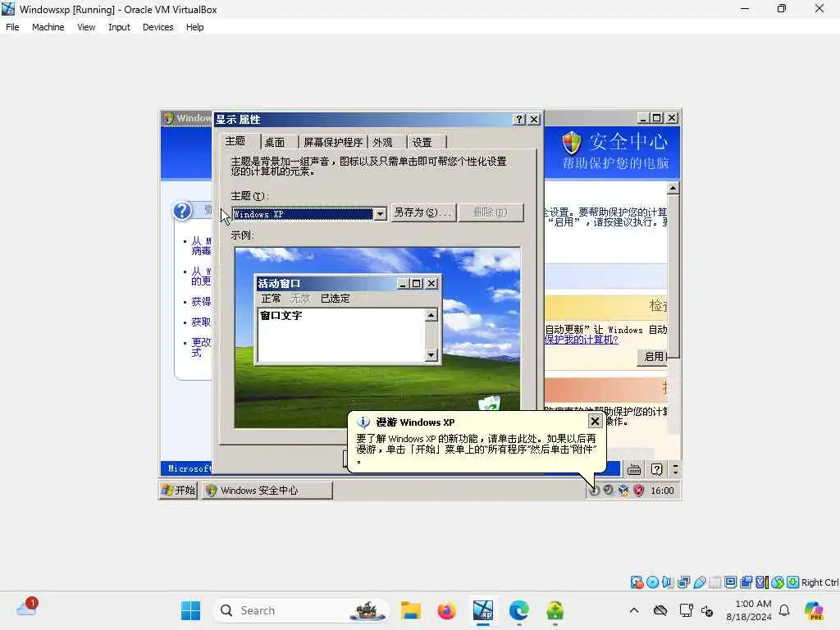Click the Tour Windows XP tray icon

click(594, 491)
